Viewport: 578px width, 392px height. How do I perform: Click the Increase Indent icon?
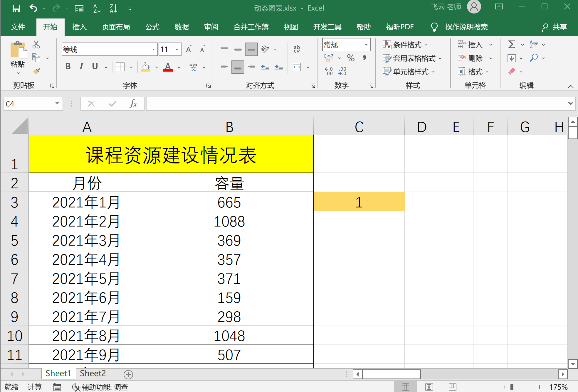click(x=278, y=67)
